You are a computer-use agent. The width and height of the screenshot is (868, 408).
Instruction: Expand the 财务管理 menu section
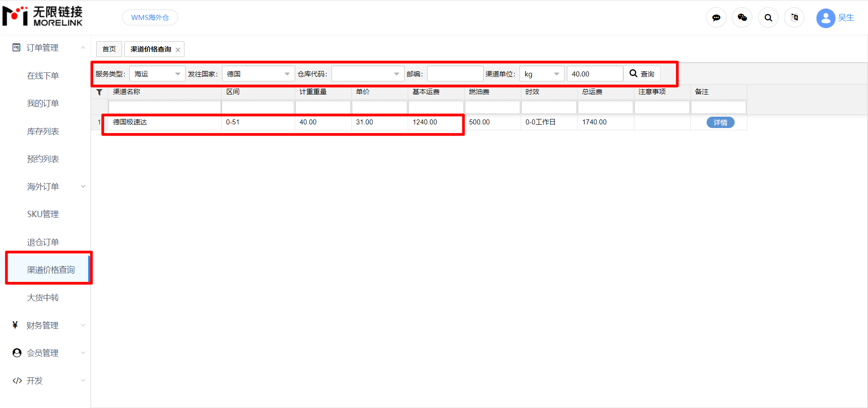tap(83, 325)
